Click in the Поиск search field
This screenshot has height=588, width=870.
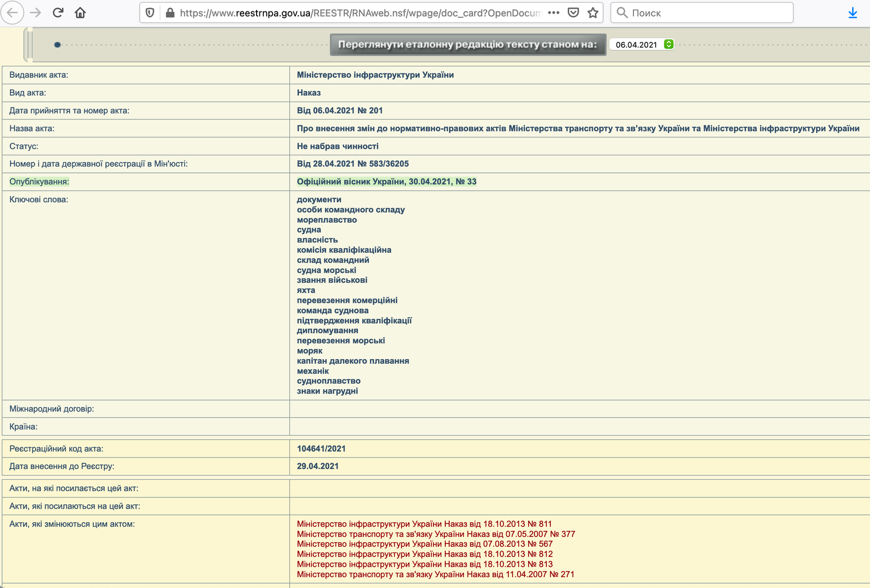(x=707, y=12)
